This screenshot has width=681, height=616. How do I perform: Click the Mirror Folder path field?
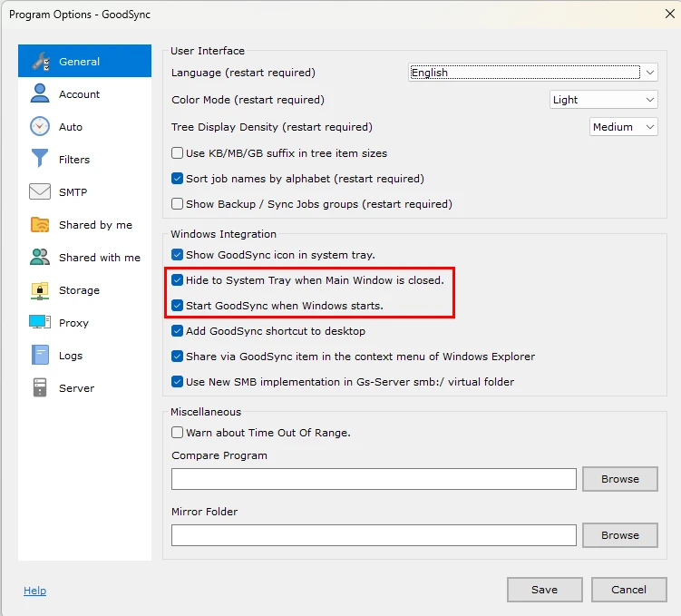(x=374, y=534)
